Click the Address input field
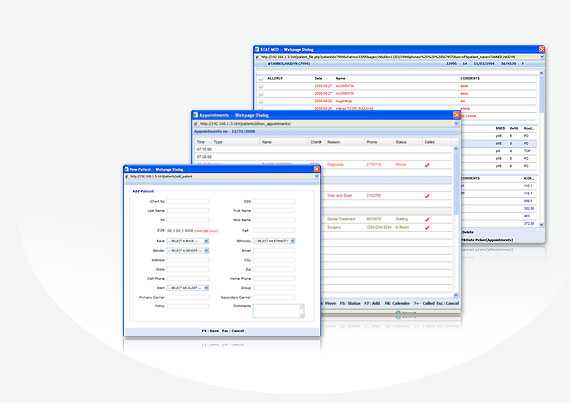This screenshot has height=403, width=570. (188, 260)
